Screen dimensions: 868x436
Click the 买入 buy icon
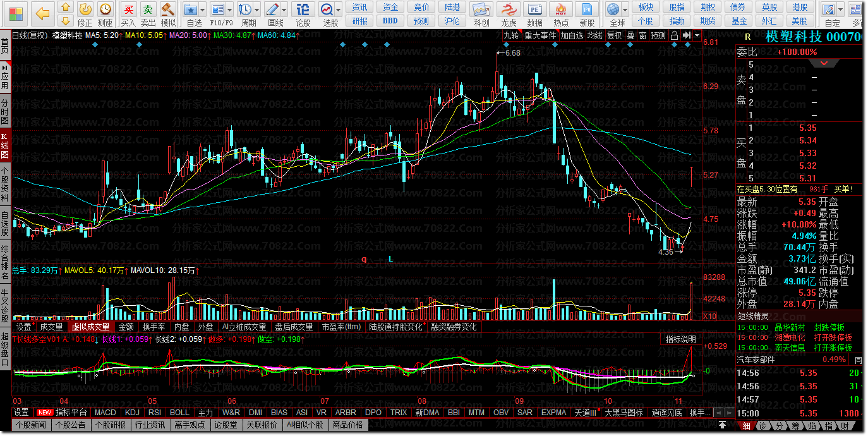coord(128,9)
